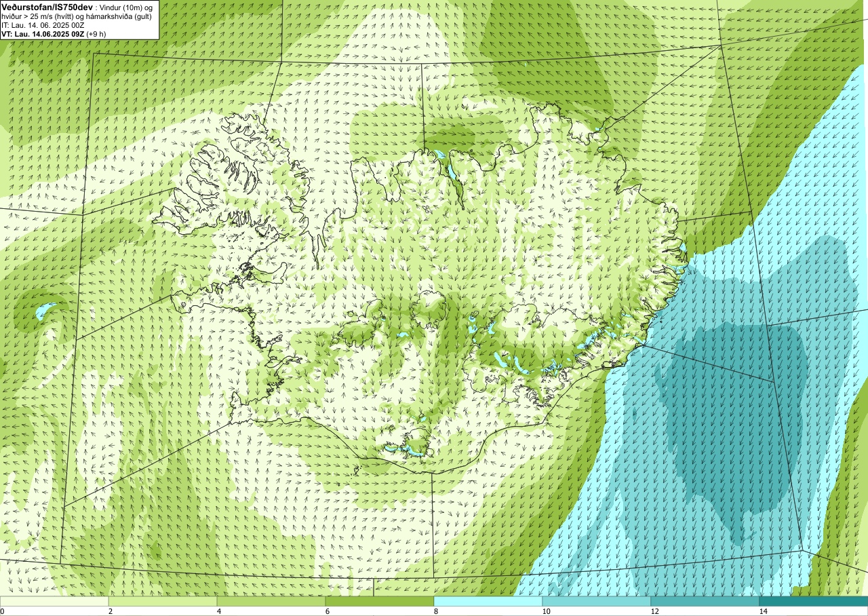This screenshot has width=868, height=616.
Task: Click the "12" scale label
Action: click(655, 611)
